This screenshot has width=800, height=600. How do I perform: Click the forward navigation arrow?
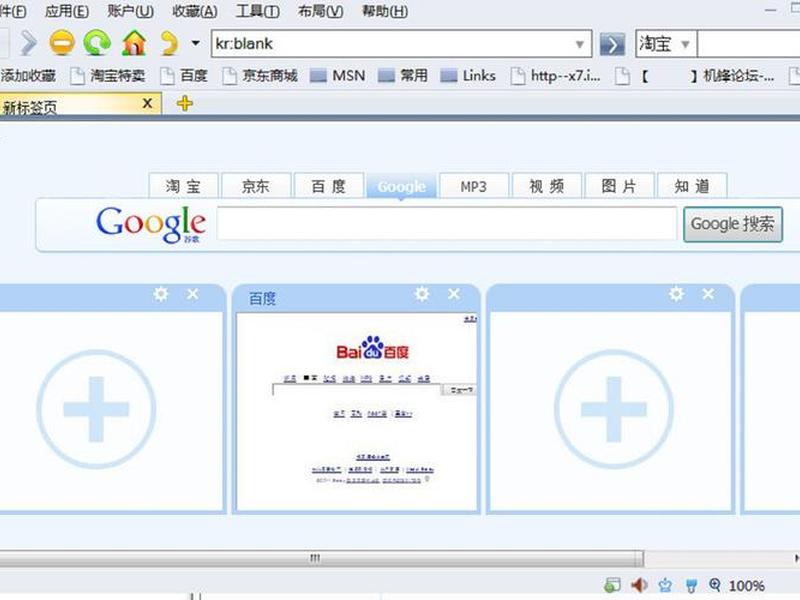tap(29, 43)
